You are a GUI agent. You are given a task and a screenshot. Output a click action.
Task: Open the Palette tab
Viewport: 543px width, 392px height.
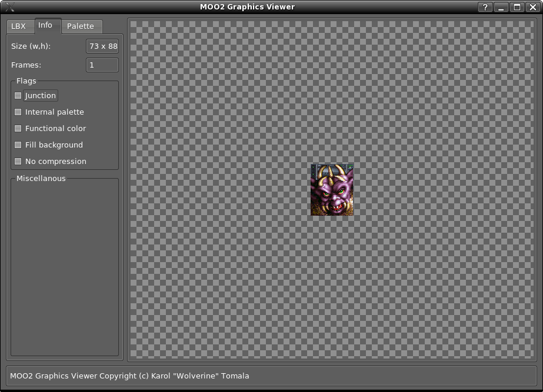[81, 26]
